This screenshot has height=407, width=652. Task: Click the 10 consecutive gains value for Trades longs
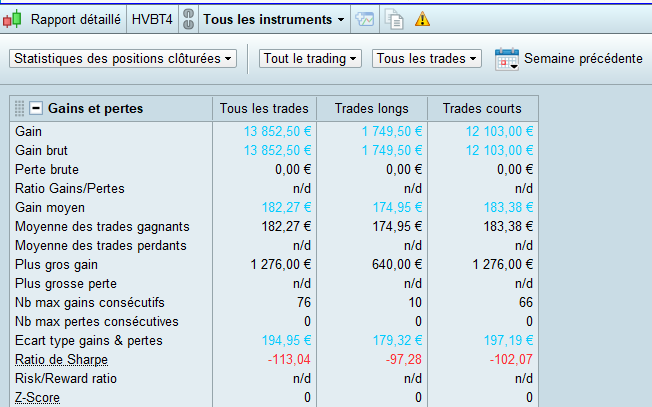[415, 303]
